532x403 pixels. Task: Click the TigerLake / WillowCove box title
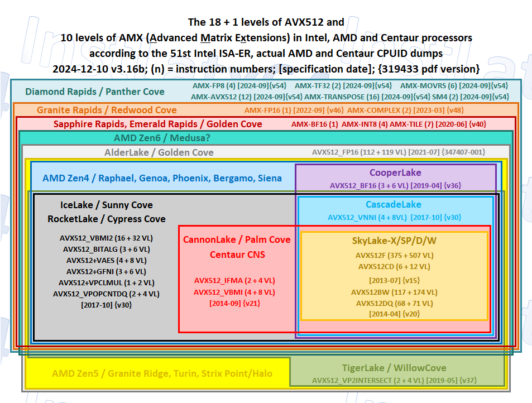pyautogui.click(x=394, y=368)
